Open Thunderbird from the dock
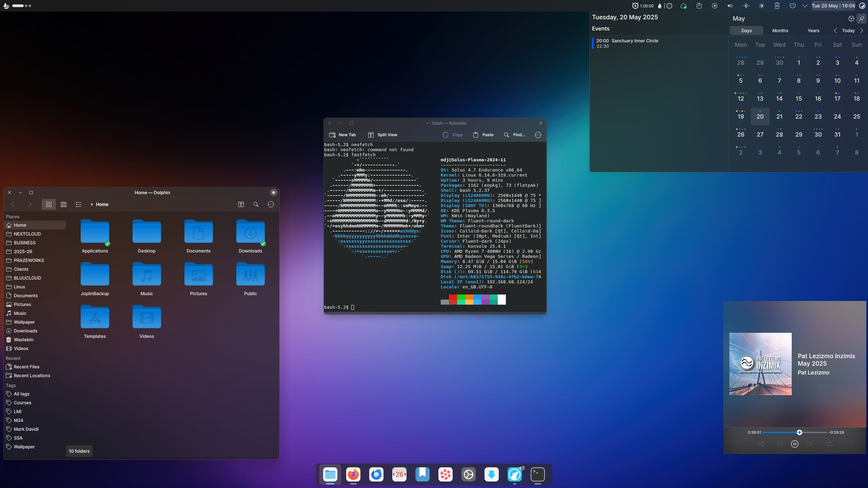This screenshot has height=488, width=868. (x=376, y=474)
